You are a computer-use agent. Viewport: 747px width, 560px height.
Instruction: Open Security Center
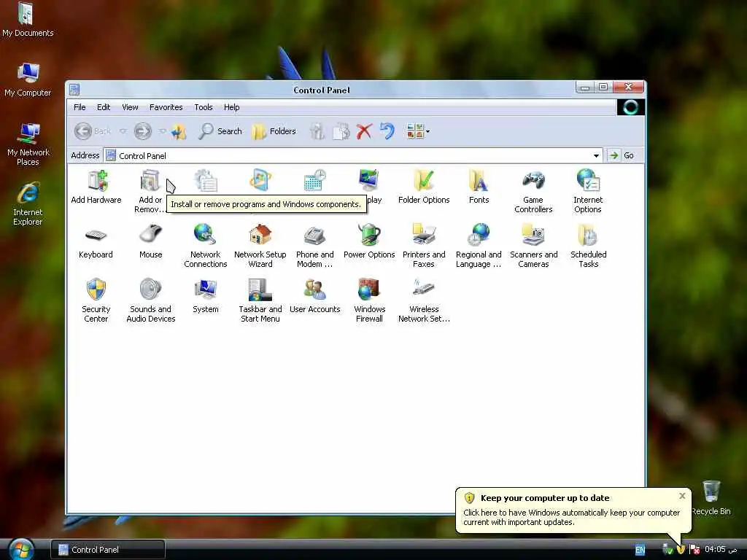coord(96,300)
